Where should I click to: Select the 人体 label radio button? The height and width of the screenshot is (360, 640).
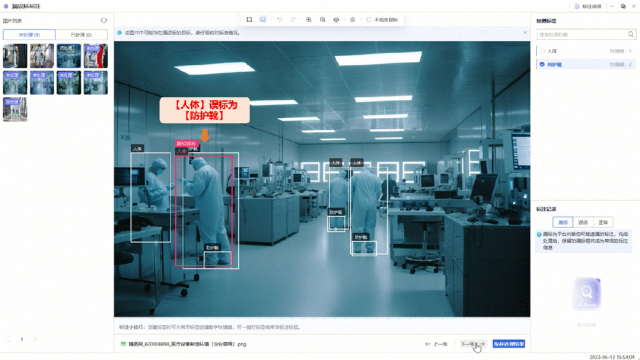tap(542, 51)
